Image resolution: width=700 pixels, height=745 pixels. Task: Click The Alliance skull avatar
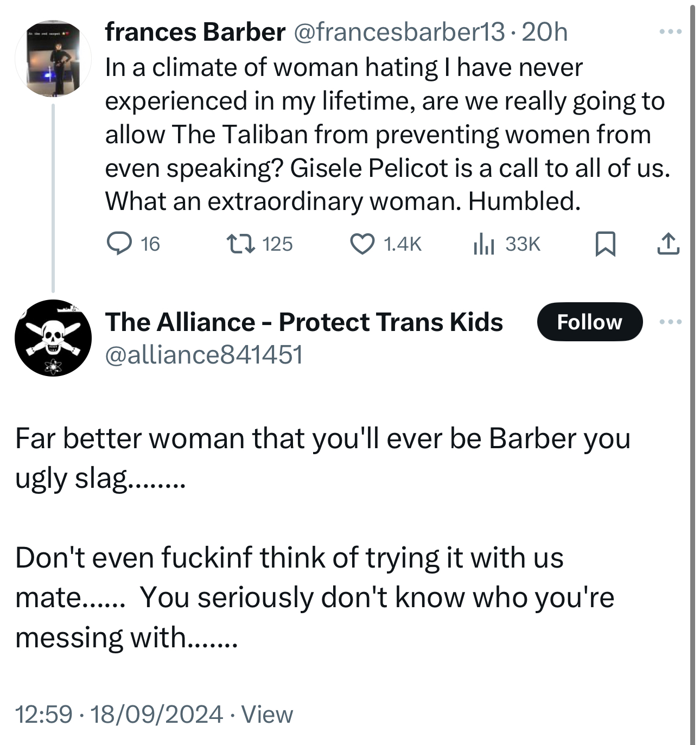coord(53,338)
